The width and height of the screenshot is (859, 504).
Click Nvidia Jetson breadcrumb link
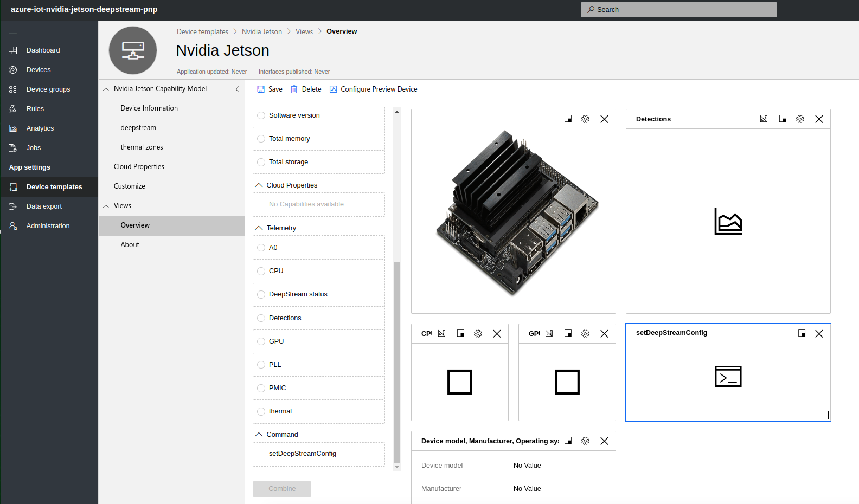[262, 32]
